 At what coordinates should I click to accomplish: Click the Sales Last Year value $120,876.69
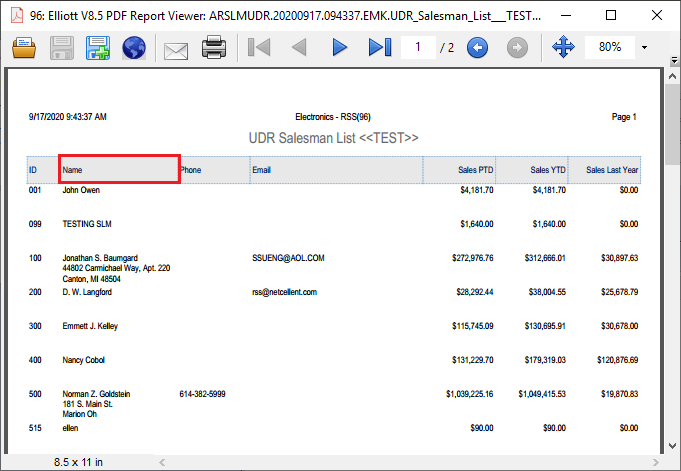pos(618,360)
